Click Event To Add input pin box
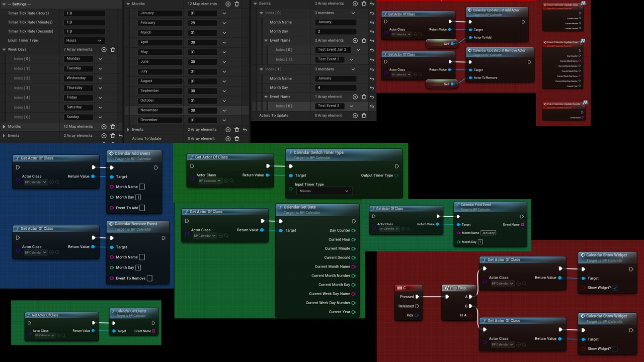Viewport: 644px width, 362px height. pyautogui.click(x=142, y=208)
